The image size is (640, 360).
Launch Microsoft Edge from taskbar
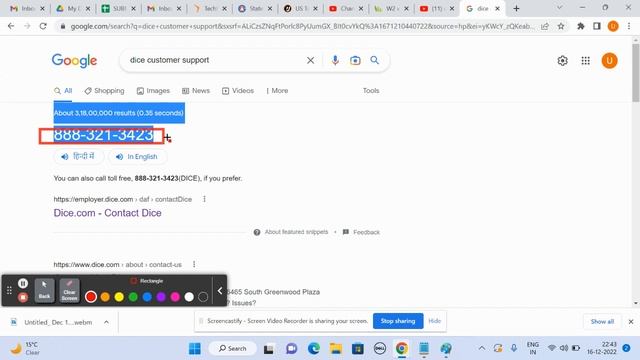[313, 349]
